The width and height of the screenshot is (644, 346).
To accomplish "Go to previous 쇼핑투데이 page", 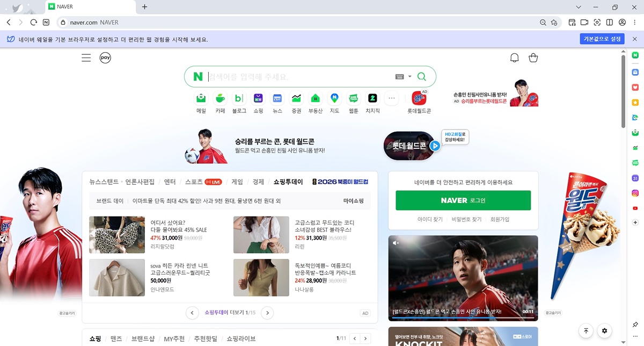I will [x=192, y=313].
